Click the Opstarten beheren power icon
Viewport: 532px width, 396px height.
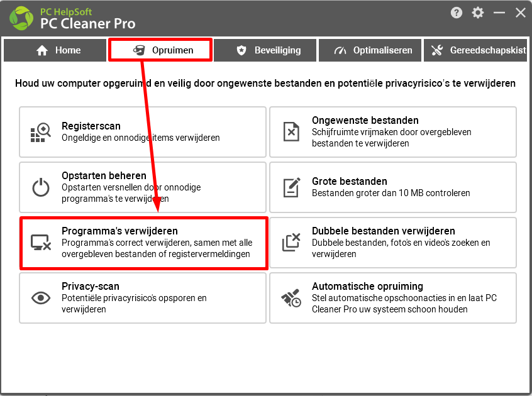pos(41,187)
